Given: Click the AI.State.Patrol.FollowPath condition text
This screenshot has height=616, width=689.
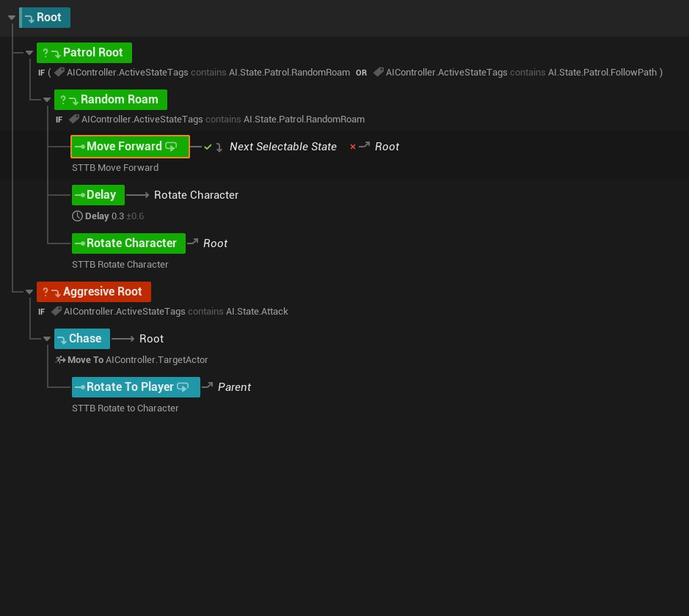Looking at the screenshot, I should click(x=602, y=72).
